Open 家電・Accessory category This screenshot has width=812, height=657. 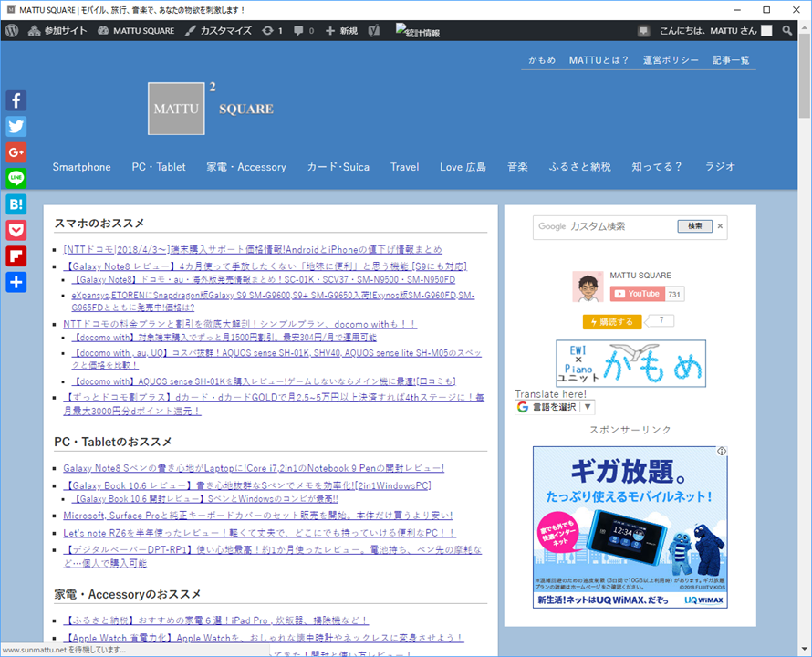pos(246,167)
